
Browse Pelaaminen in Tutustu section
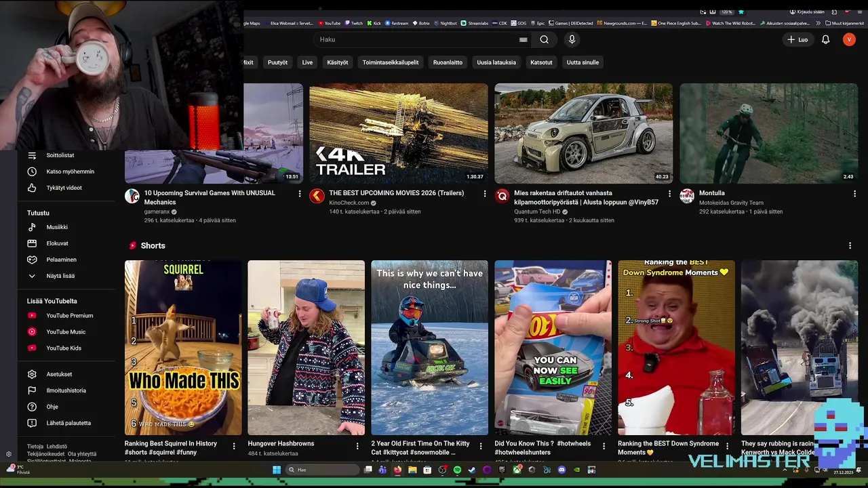coord(60,260)
